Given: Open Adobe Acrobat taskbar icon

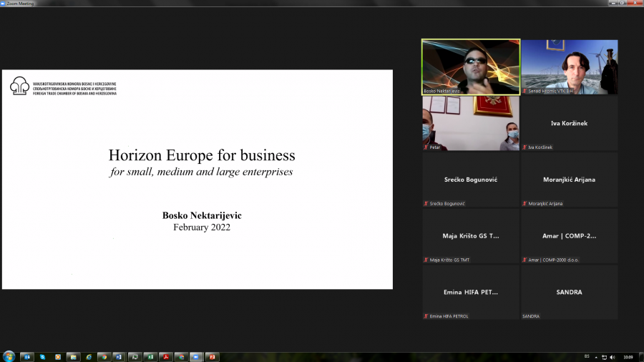Looking at the screenshot, I should coord(166,357).
